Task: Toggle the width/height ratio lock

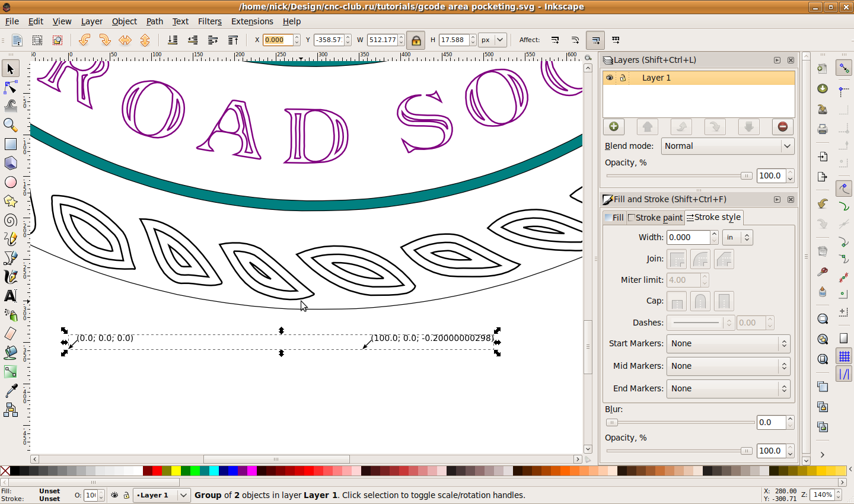Action: click(x=416, y=40)
